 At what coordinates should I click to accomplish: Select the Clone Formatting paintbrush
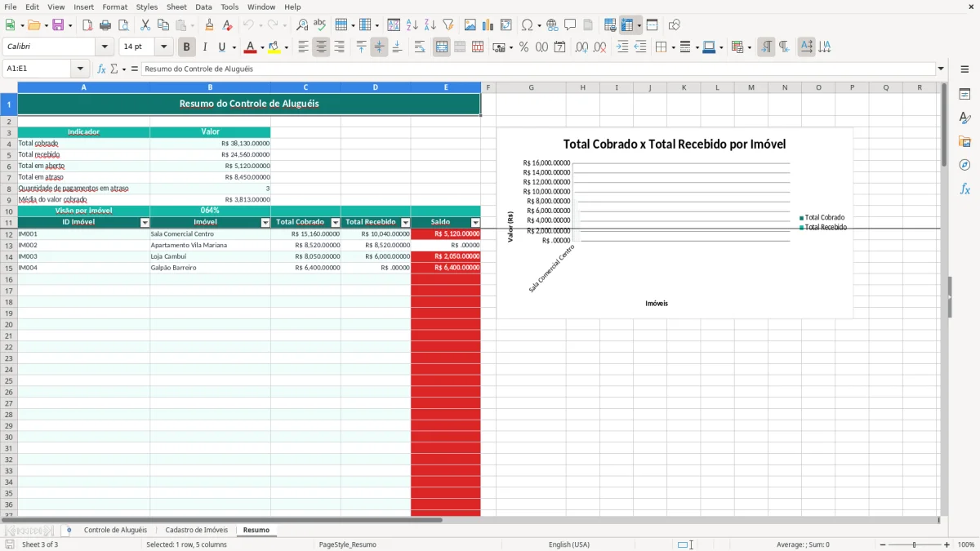point(209,25)
